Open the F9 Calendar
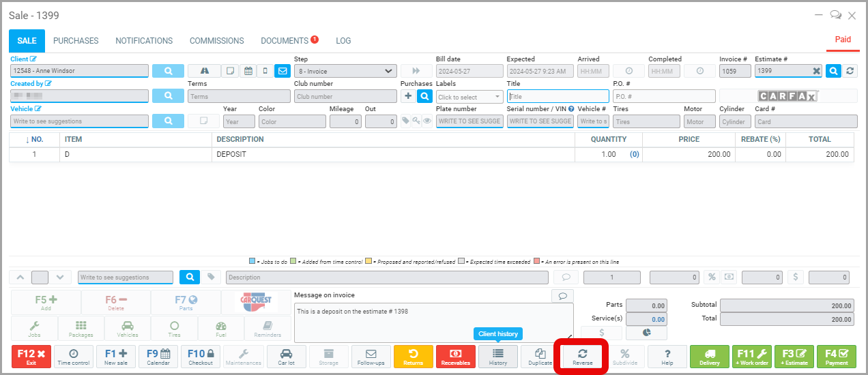 pos(158,357)
